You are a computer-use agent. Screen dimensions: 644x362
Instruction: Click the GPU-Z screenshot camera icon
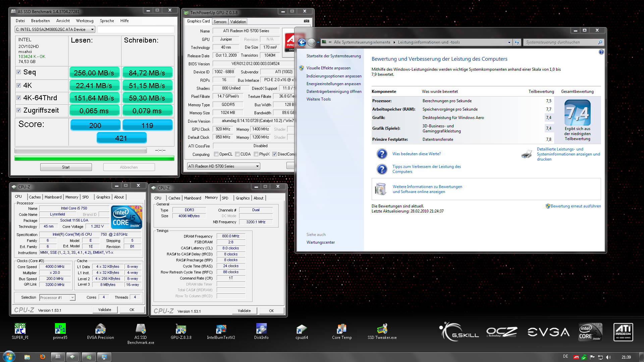(306, 21)
